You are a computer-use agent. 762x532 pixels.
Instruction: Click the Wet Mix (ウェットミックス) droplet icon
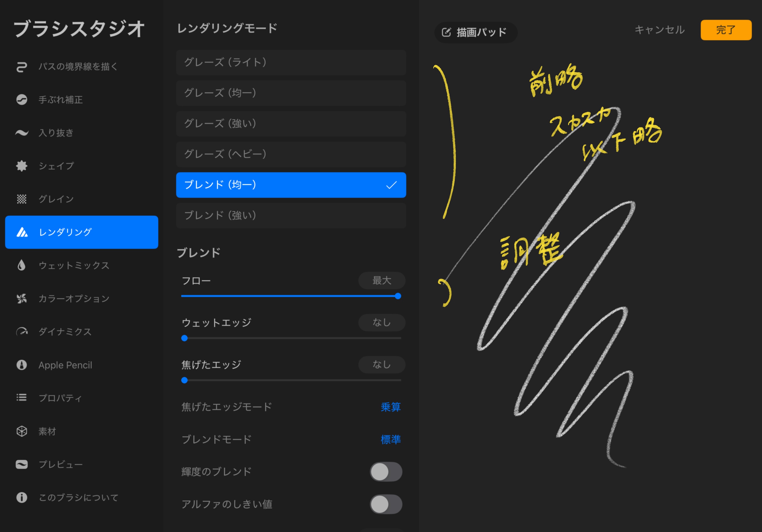22,265
